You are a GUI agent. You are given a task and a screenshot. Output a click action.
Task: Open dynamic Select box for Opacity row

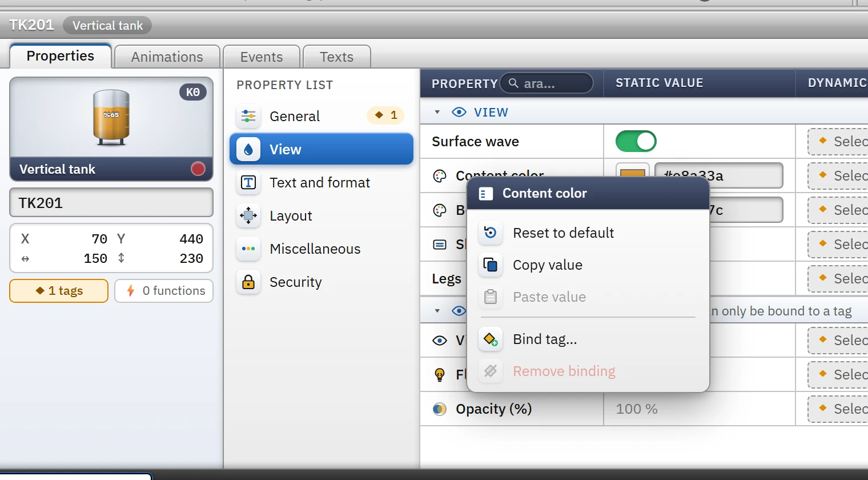coord(838,409)
